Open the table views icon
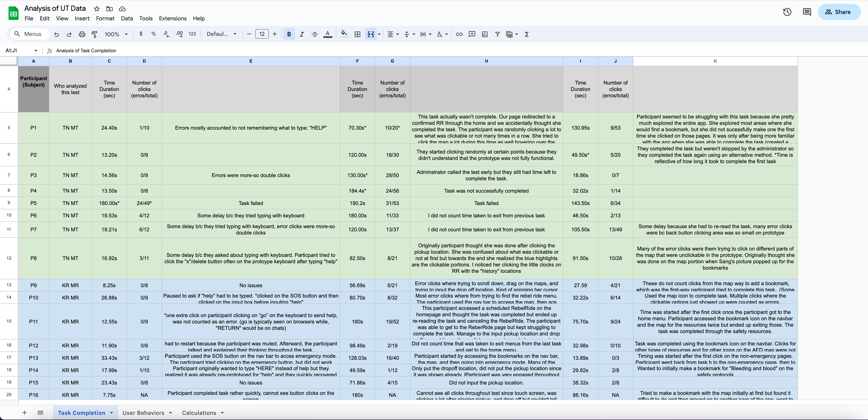 point(509,34)
